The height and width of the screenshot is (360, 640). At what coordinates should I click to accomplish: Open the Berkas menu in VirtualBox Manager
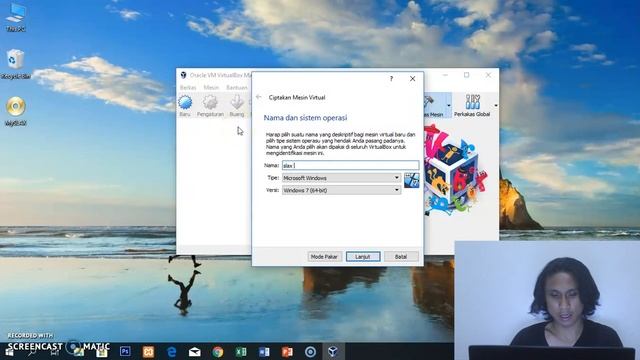click(188, 87)
